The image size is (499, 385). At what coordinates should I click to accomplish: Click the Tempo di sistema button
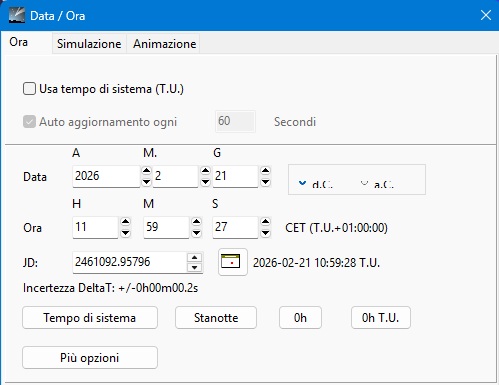click(90, 318)
